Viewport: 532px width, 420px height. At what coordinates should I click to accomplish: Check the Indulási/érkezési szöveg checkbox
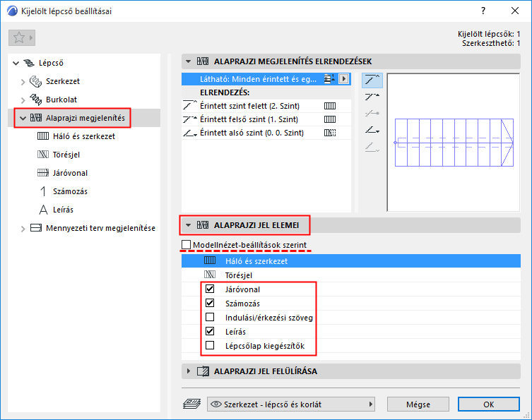coord(210,317)
